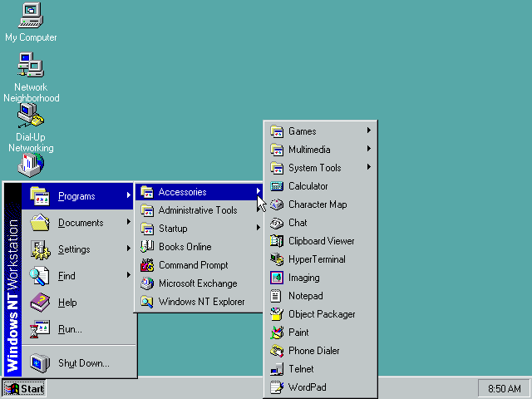
Task: Click the WordPad icon
Action: [277, 387]
